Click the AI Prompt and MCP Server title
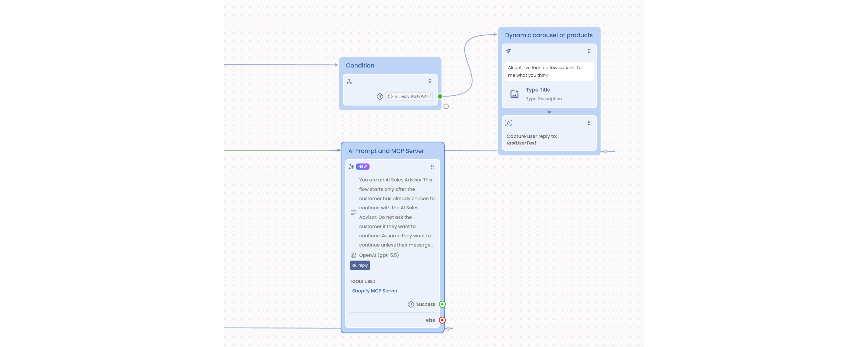Viewport: 868px width, 347px height. 386,151
